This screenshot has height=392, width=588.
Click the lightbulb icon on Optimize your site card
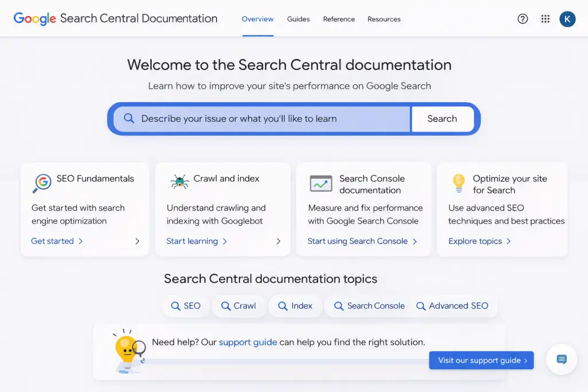458,184
